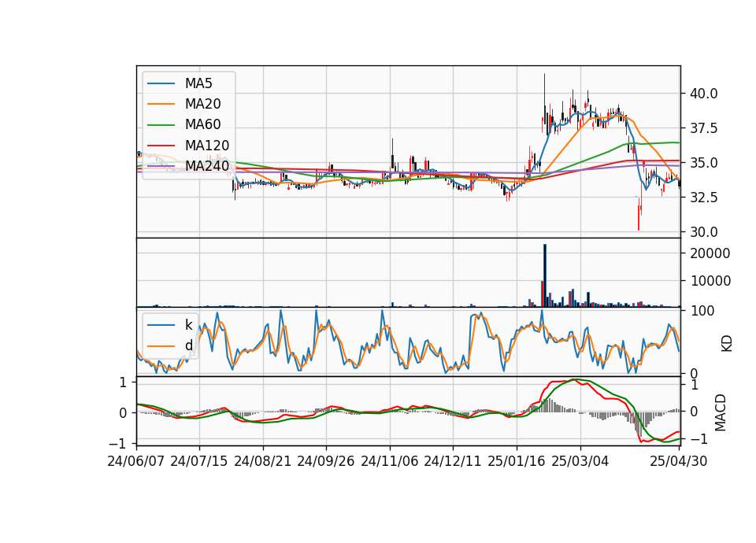The width and height of the screenshot is (756, 543).
Task: Click the 40.0 price axis label
Action: point(704,94)
